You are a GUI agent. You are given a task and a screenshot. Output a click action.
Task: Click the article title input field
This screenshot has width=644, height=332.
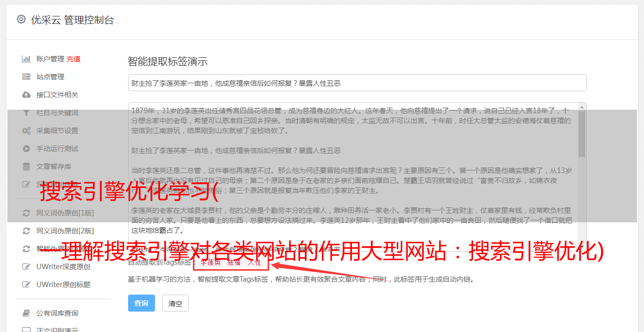click(357, 83)
